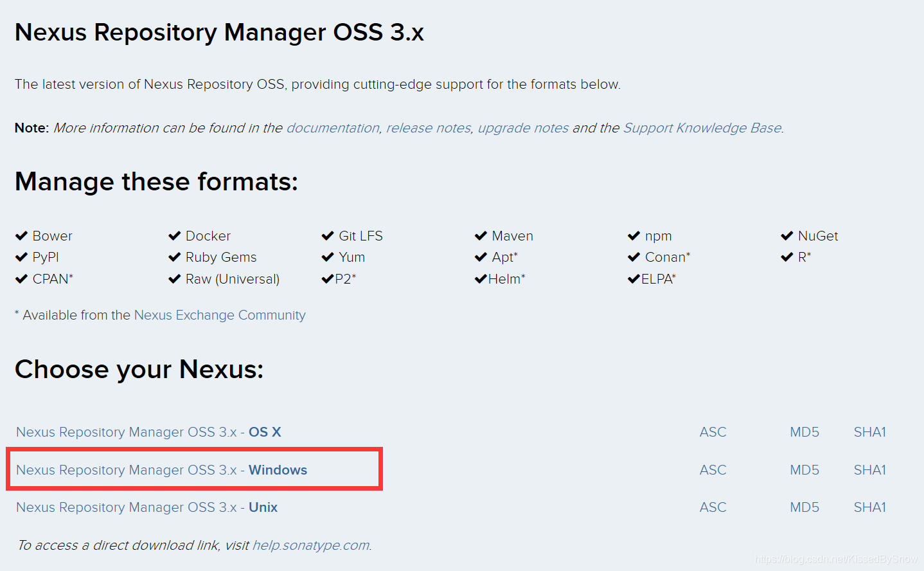Click the checkmark icon beside Git LFS
Viewport: 924px width, 571px height.
coord(328,236)
